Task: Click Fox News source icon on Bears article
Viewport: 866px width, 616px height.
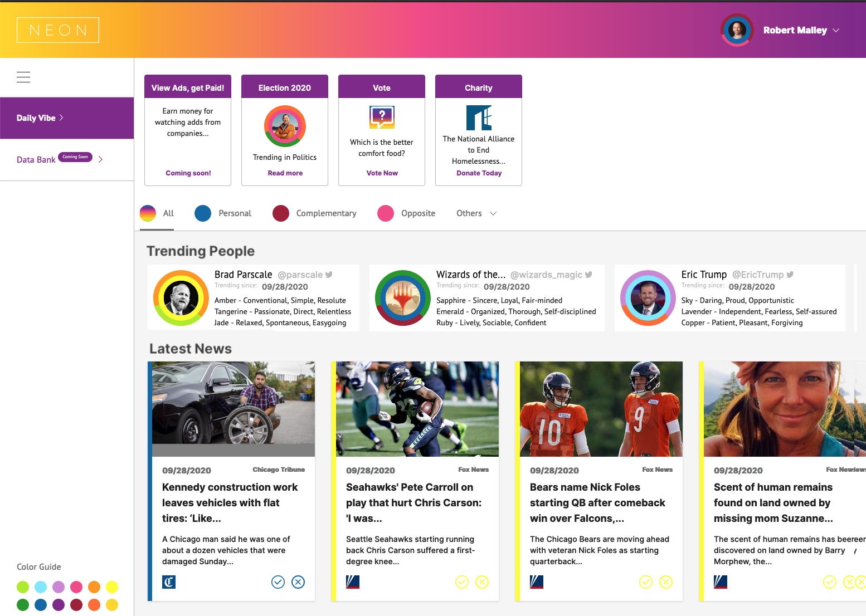Action: pyautogui.click(x=537, y=582)
